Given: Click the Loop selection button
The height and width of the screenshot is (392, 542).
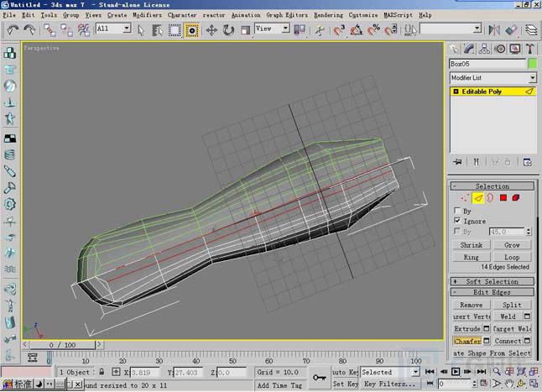Looking at the screenshot, I should tap(512, 257).
